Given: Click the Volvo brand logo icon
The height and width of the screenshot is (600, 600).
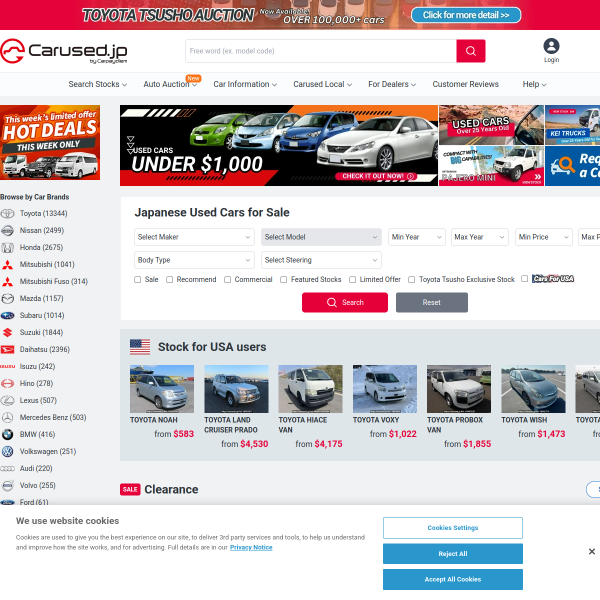Looking at the screenshot, I should point(7,486).
